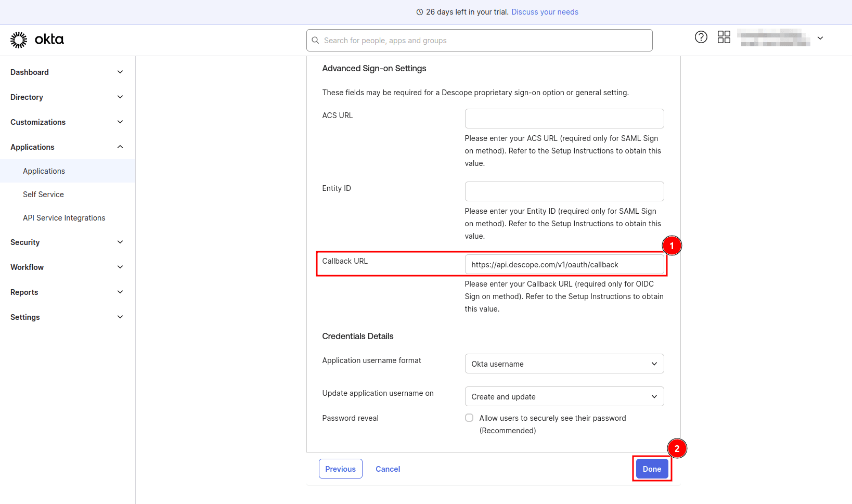Screen dimensions: 852x504
Task: Select Self Service in the sidebar
Action: tap(43, 194)
